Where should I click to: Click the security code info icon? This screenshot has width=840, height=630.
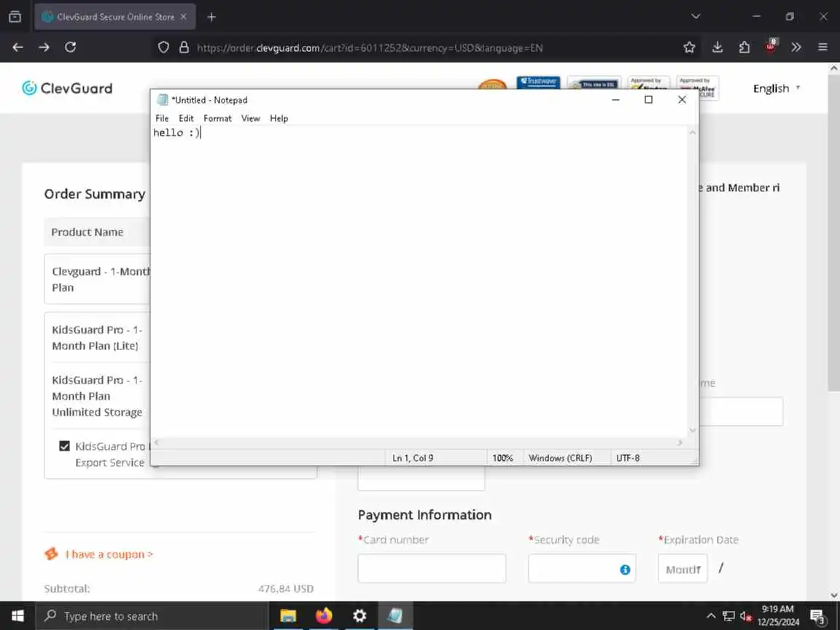pyautogui.click(x=625, y=569)
